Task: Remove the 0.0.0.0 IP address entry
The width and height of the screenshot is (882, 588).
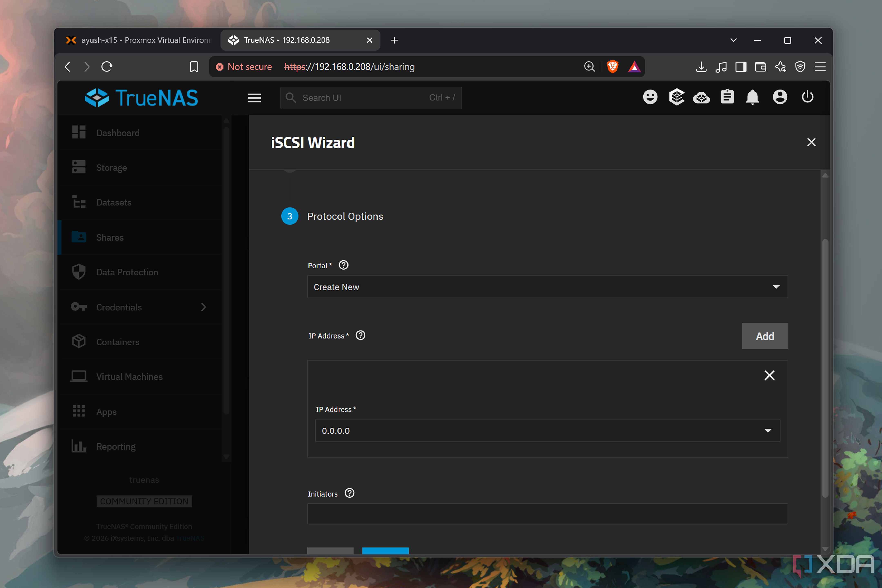Action: tap(769, 375)
